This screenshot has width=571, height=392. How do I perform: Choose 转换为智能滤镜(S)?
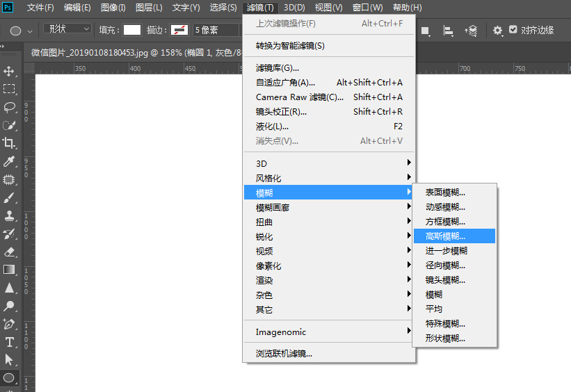329,46
